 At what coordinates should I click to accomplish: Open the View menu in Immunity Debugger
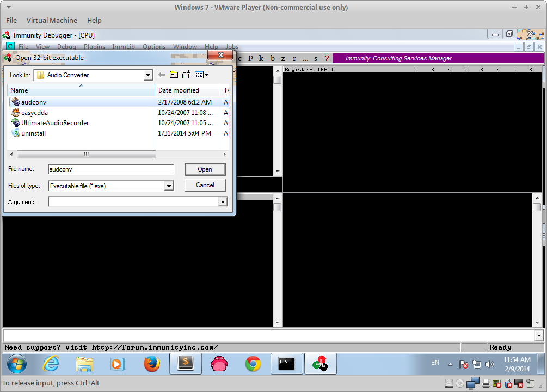click(x=42, y=46)
